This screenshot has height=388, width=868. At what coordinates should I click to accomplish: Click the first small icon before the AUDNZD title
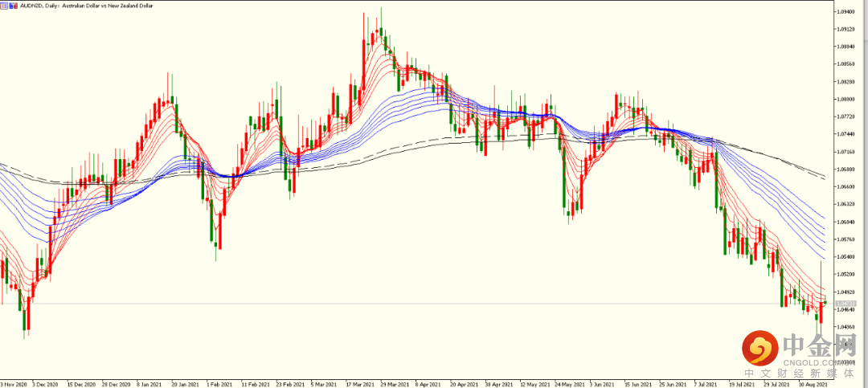5,6
